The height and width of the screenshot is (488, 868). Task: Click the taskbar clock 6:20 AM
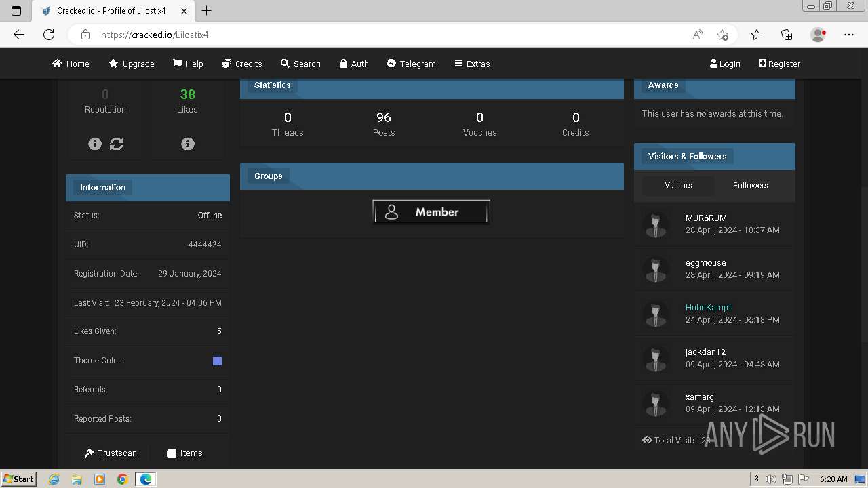pos(833,479)
